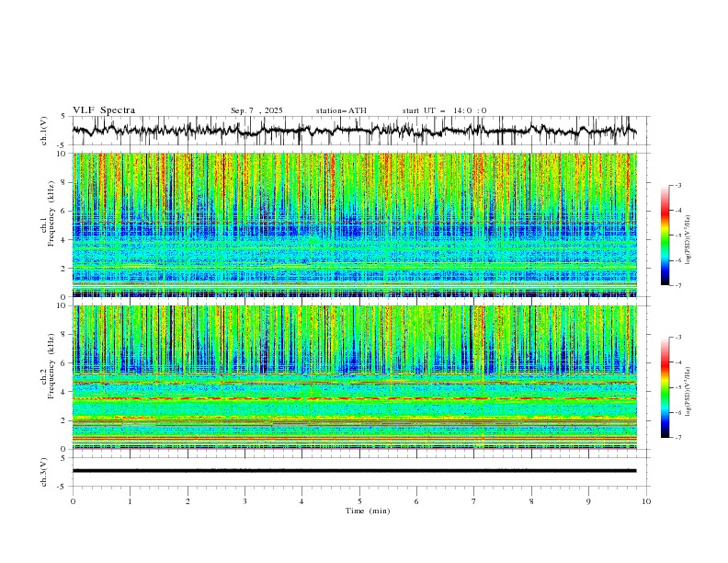Click the "ch.3(V)" axis label
728x563 pixels.
44,472
